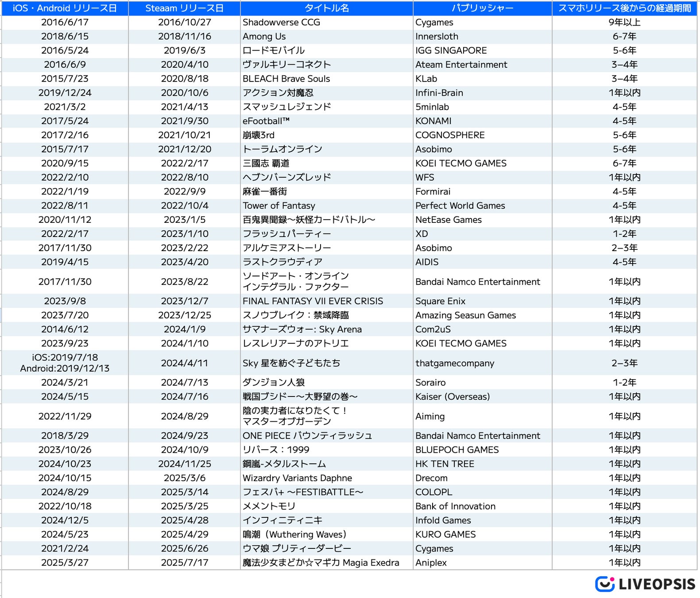Click the "ONE PIECE バウンティラッシュ" cell
The image size is (700, 598).
point(327,436)
